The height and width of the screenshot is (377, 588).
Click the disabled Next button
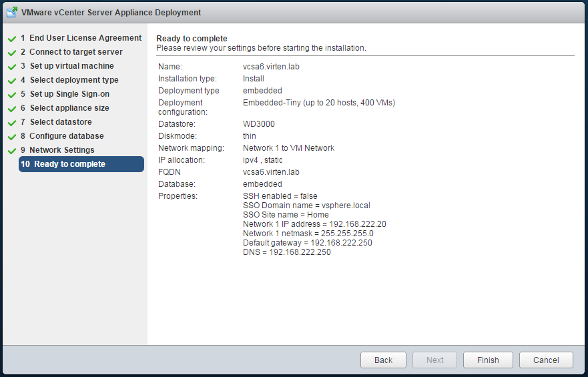pyautogui.click(x=434, y=360)
